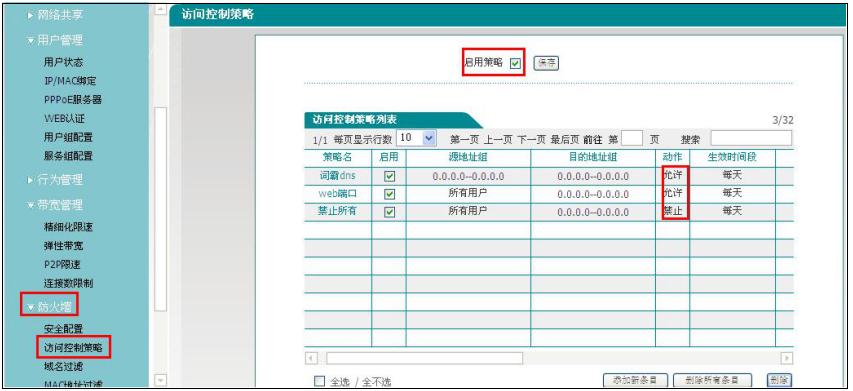Collapse the 用户管理 sidebar section
Screen dimensions: 853x391
coord(55,40)
